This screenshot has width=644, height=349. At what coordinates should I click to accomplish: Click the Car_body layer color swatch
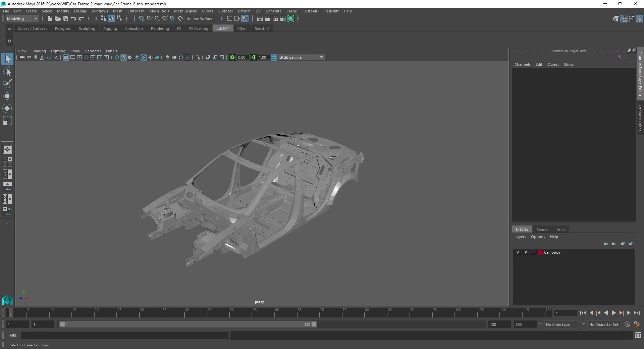pyautogui.click(x=540, y=252)
